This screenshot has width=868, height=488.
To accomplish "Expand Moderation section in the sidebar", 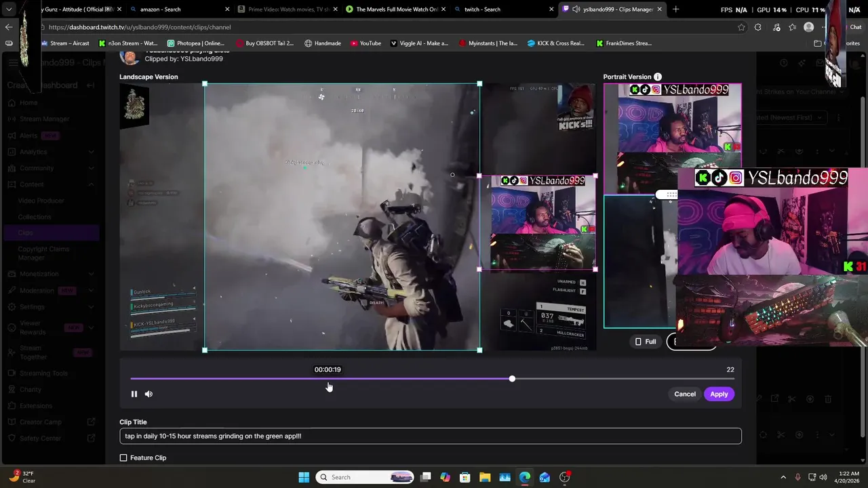I will tap(51, 290).
